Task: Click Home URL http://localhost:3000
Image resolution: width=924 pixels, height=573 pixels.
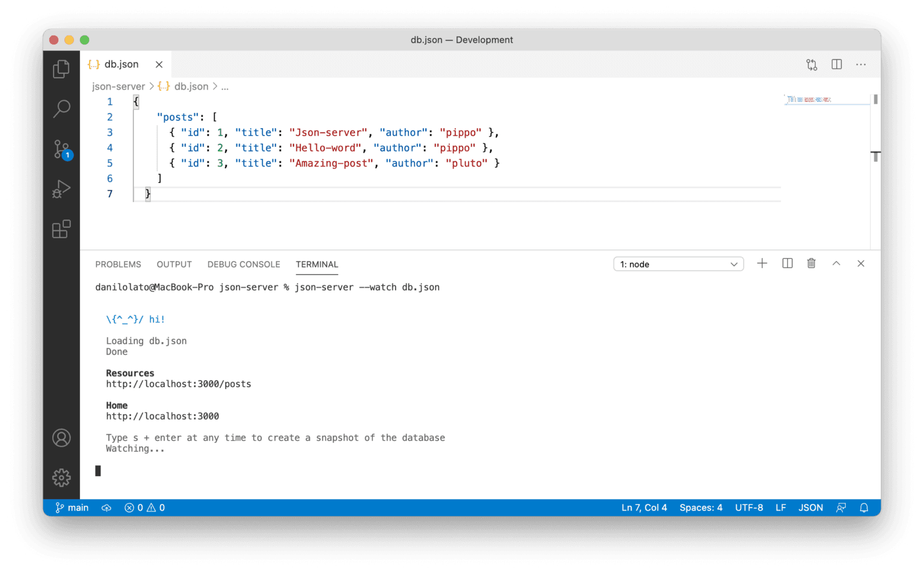Action: [162, 416]
